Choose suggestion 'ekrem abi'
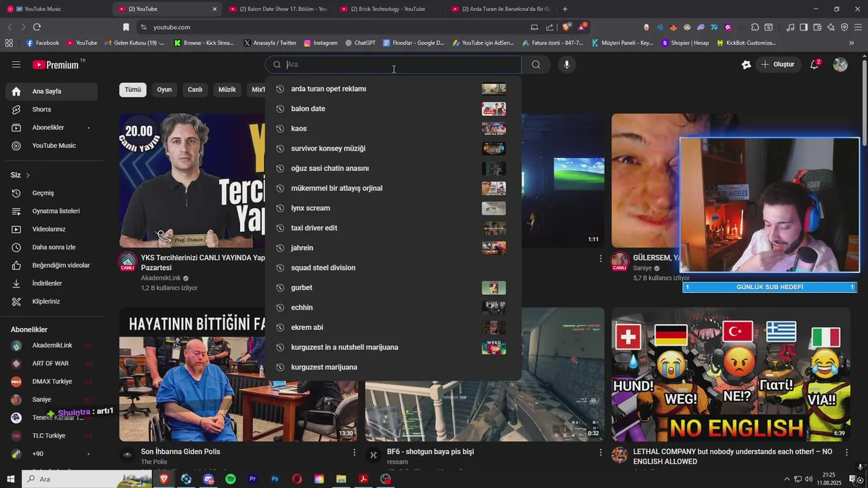The width and height of the screenshot is (868, 488). [x=393, y=327]
